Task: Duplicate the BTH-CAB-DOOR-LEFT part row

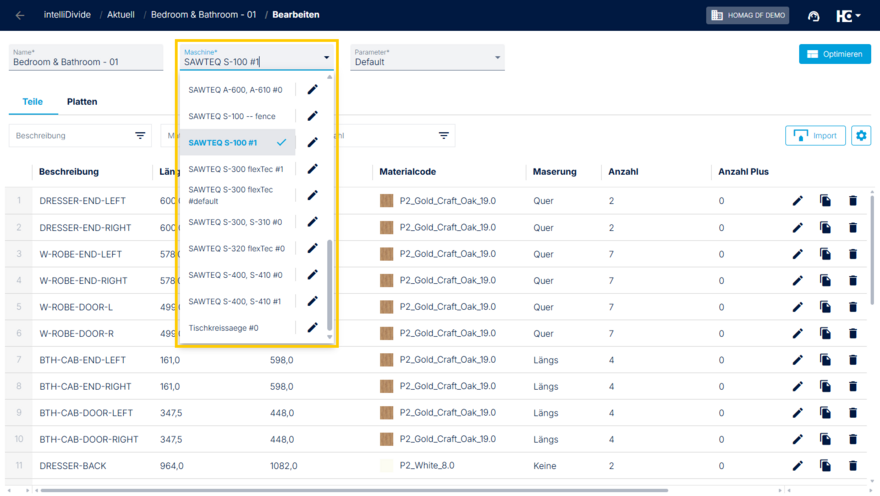Action: (x=825, y=413)
